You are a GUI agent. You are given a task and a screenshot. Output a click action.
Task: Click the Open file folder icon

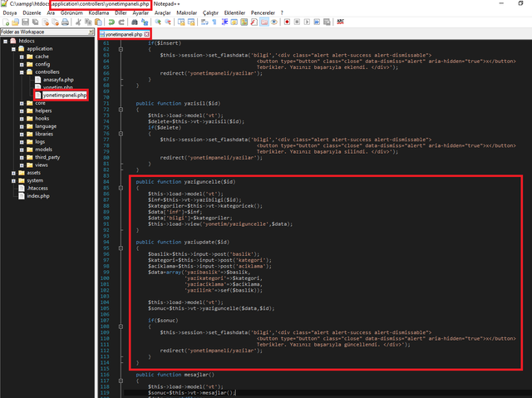click(x=15, y=22)
